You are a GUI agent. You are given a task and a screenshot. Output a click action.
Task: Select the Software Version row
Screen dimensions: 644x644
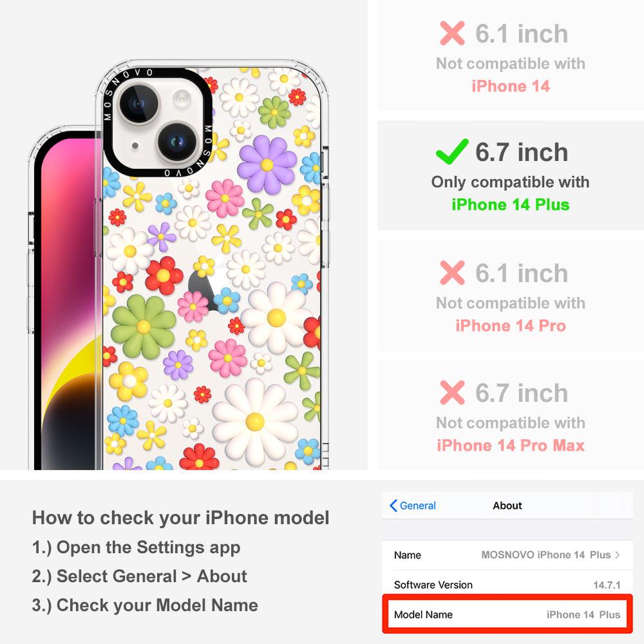(507, 585)
